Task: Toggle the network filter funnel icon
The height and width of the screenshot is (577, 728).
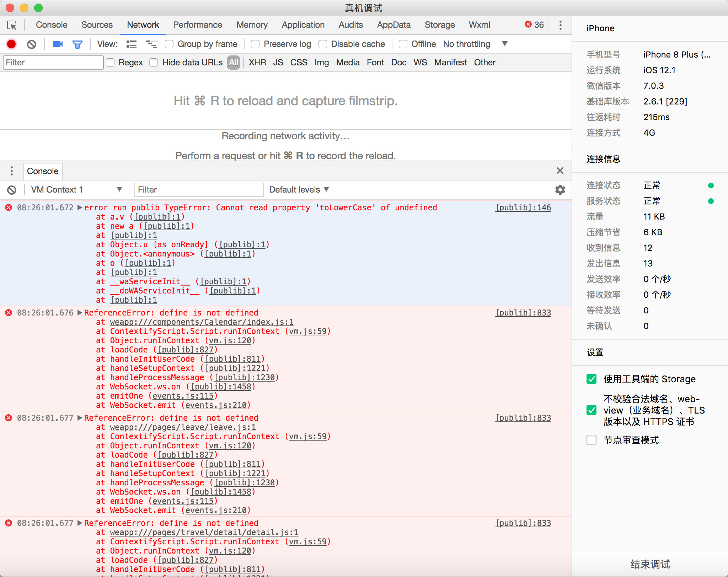Action: tap(77, 44)
